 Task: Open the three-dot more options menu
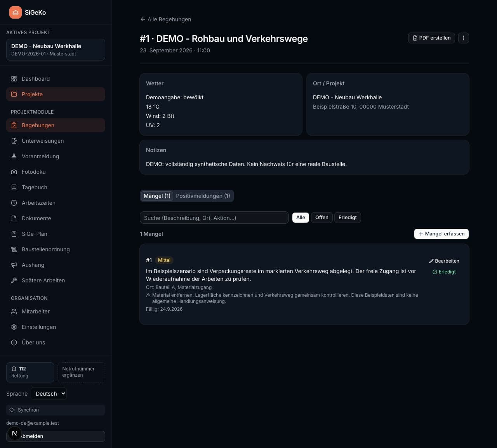click(x=464, y=38)
